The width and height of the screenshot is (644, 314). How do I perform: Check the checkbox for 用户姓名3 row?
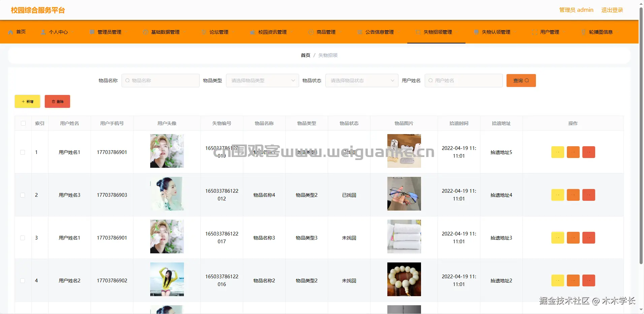(23, 195)
